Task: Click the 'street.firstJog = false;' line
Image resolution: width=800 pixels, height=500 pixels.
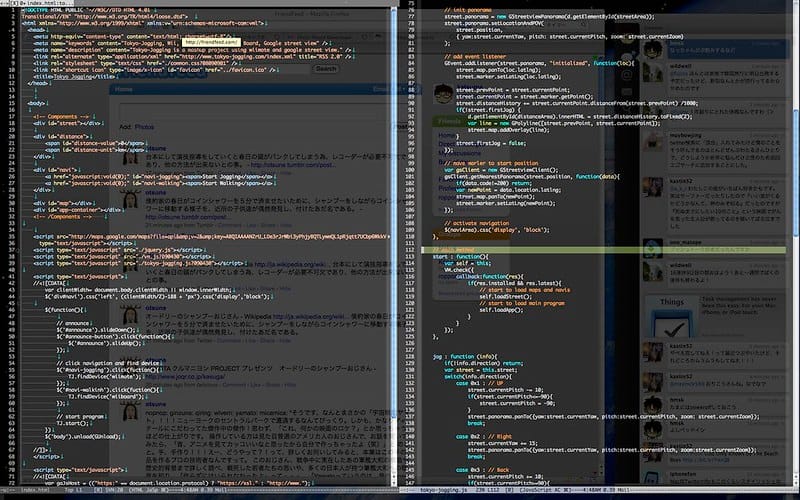Action: 491,143
